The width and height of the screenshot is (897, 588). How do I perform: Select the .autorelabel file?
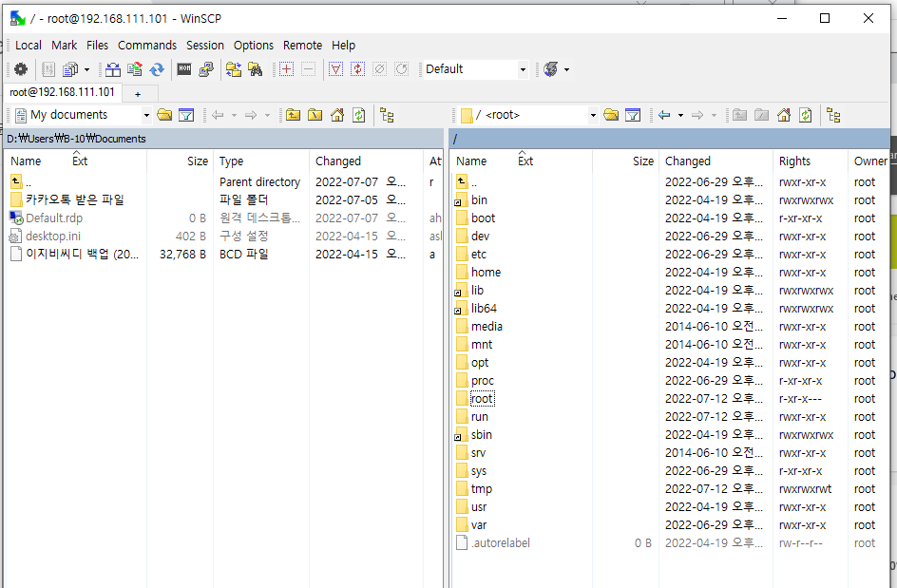(x=501, y=543)
